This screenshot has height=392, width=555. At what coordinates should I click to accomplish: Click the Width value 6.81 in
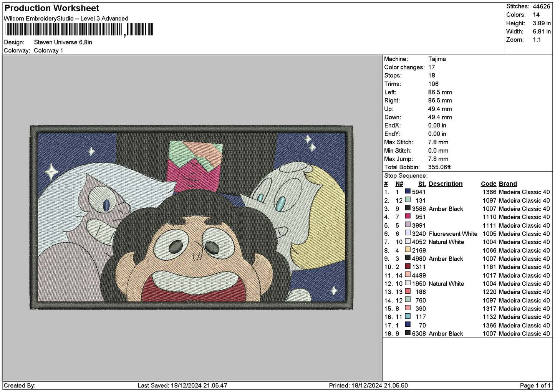pyautogui.click(x=542, y=31)
